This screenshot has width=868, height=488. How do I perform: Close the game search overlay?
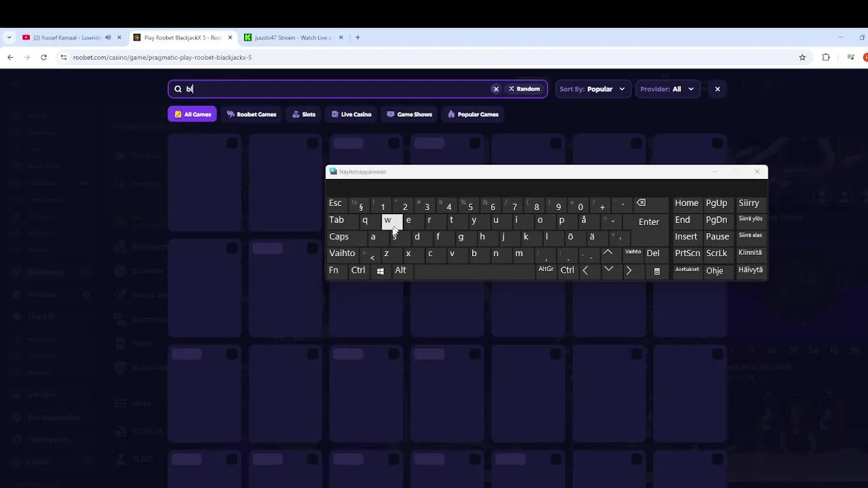[x=717, y=89]
